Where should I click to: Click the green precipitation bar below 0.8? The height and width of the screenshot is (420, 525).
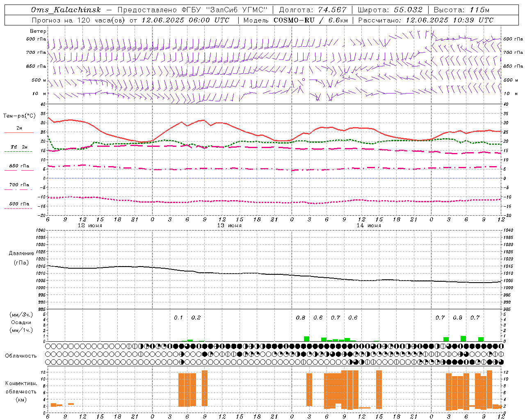point(306,339)
